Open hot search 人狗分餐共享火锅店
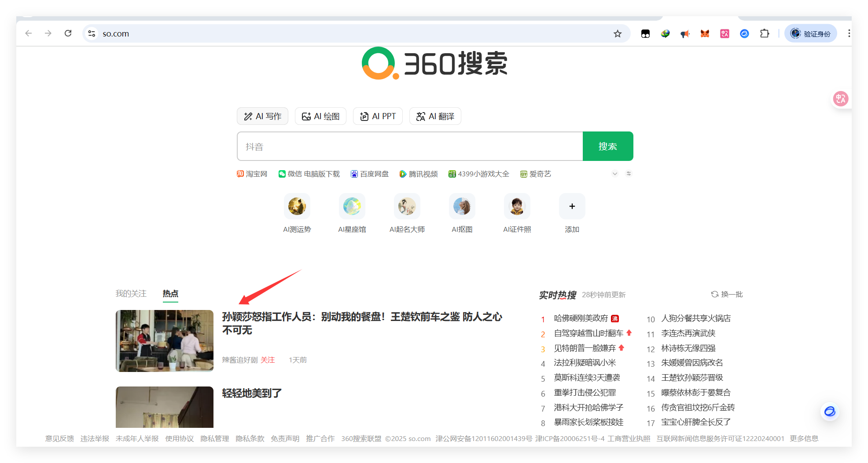 click(696, 318)
